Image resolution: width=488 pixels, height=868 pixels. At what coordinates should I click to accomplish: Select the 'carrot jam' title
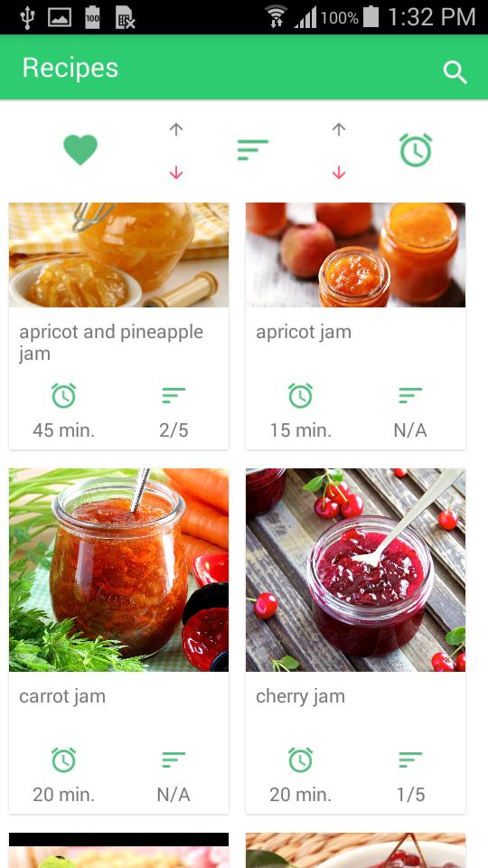point(62,696)
